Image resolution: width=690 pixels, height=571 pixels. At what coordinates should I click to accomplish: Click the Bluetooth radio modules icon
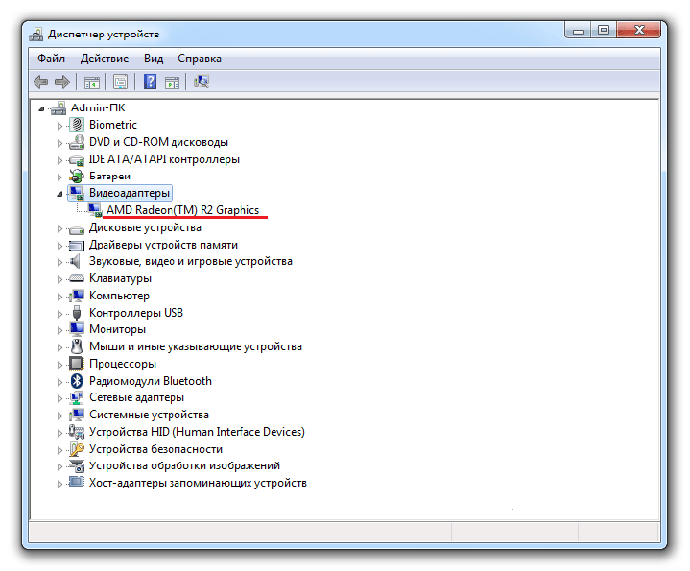click(x=76, y=380)
